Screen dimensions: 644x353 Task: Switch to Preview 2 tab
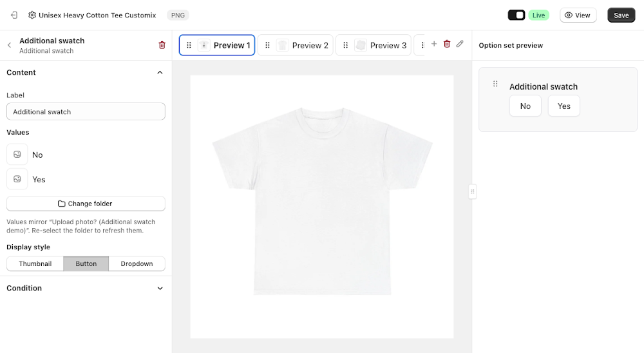(296, 45)
